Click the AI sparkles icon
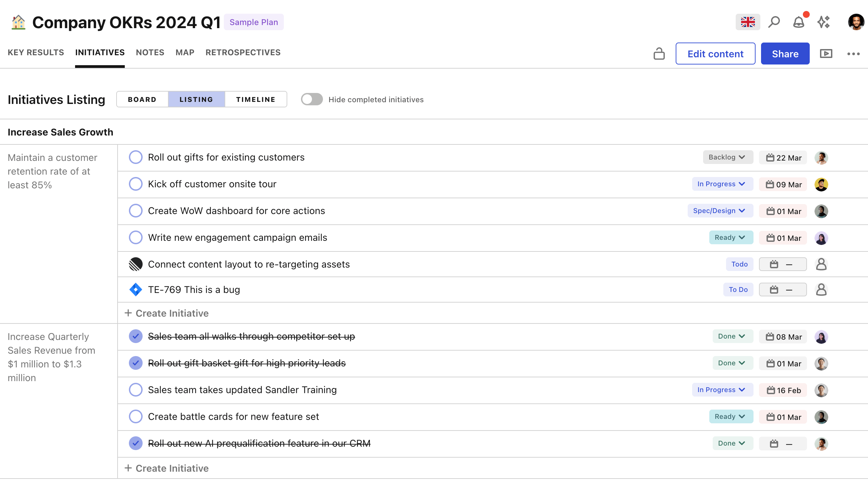 tap(824, 22)
